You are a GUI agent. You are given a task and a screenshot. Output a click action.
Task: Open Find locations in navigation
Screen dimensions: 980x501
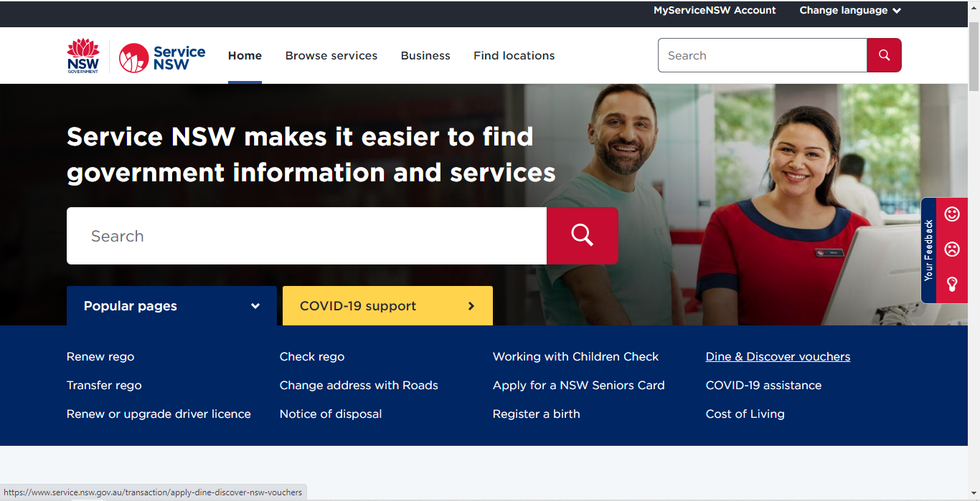(514, 55)
